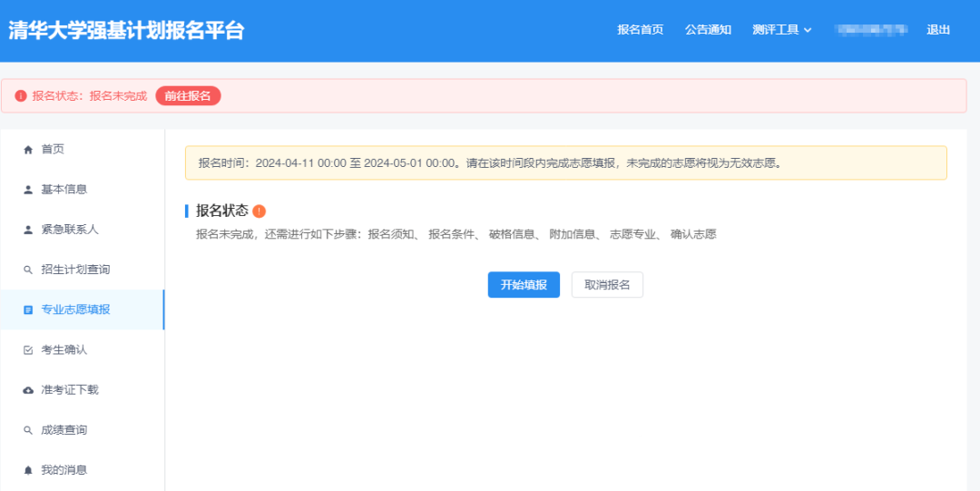The width and height of the screenshot is (980, 491).
Task: Click the blurred username in the header
Action: 870,30
